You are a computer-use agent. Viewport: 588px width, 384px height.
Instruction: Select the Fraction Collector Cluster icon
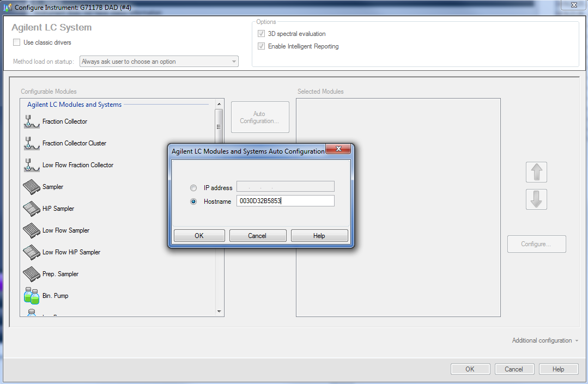(32, 143)
